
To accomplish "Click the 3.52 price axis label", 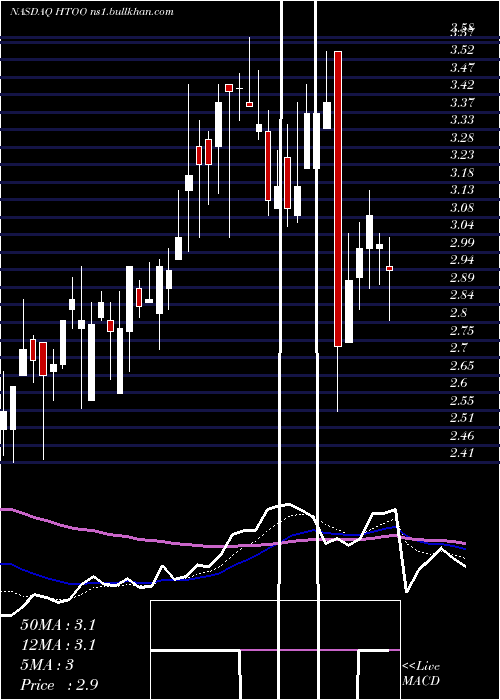I will click(462, 50).
